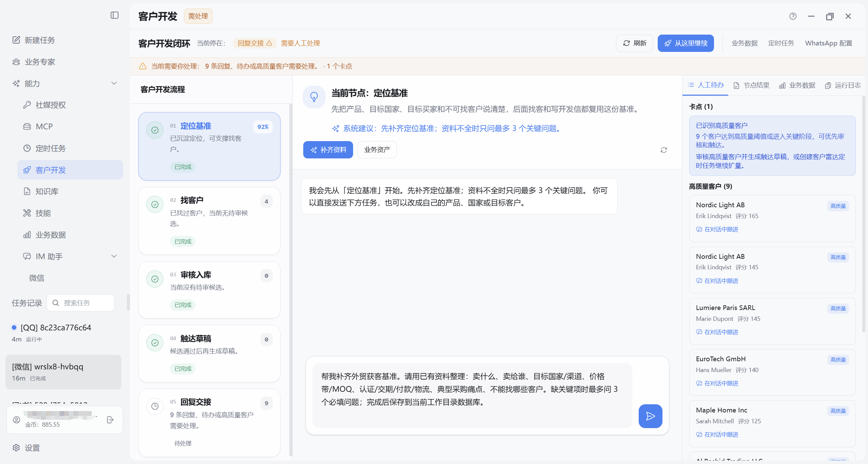Viewport: 868px width, 464px height.
Task: Switch to the 运行日志 tab
Action: (x=843, y=85)
